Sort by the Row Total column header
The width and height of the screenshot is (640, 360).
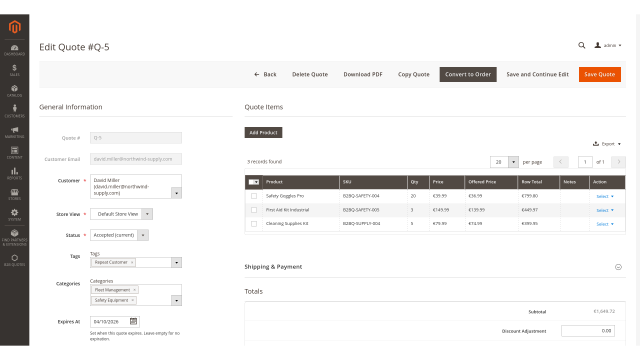pos(538,182)
